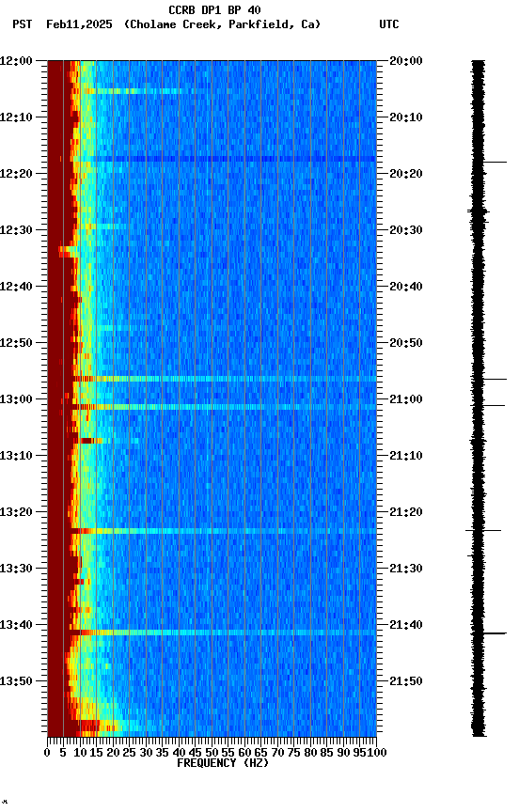Click the seismogram burst near 20:27 UTC

click(x=479, y=212)
